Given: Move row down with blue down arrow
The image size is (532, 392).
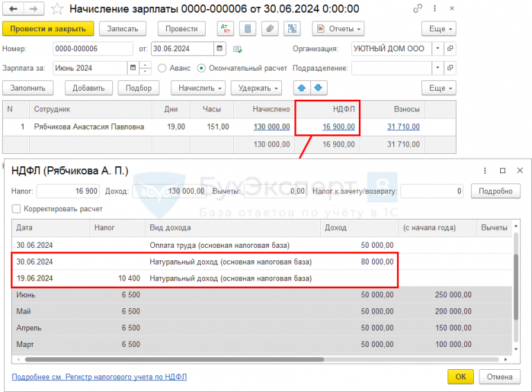Looking at the screenshot, I should [318, 88].
